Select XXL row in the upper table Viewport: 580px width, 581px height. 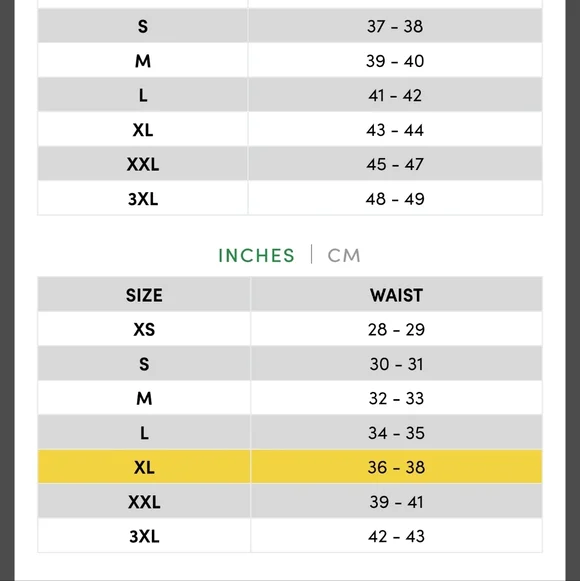tap(290, 164)
